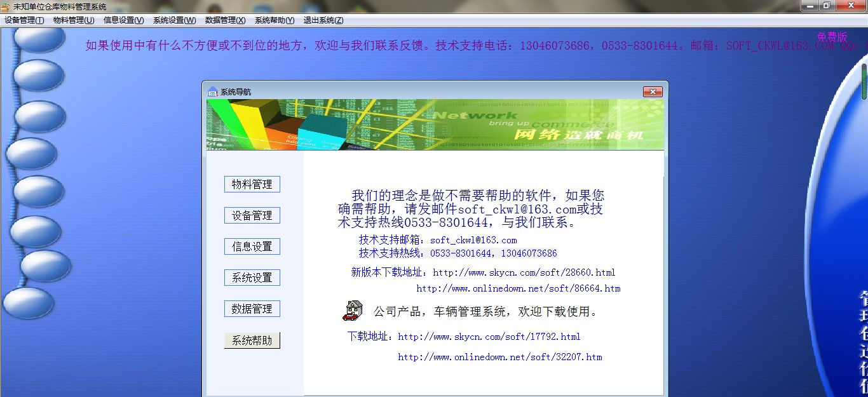Restore down the main application window
Screen dimensions: 868x397
tap(827, 6)
